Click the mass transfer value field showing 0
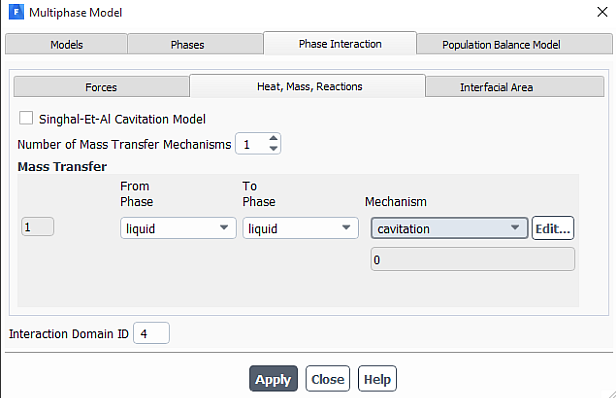Viewport: 616px width, 398px height. click(473, 259)
